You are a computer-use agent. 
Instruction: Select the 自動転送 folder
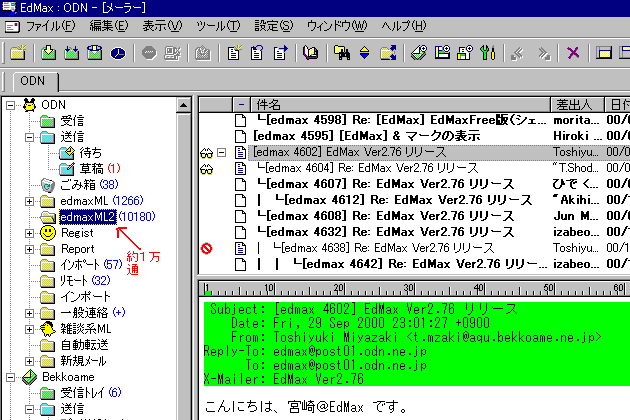pyautogui.click(x=84, y=345)
